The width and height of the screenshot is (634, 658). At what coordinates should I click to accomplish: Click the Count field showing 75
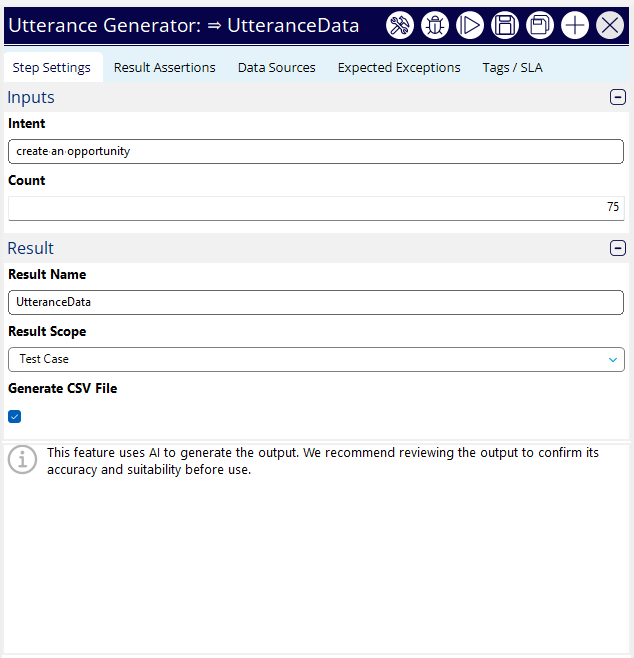pyautogui.click(x=316, y=207)
